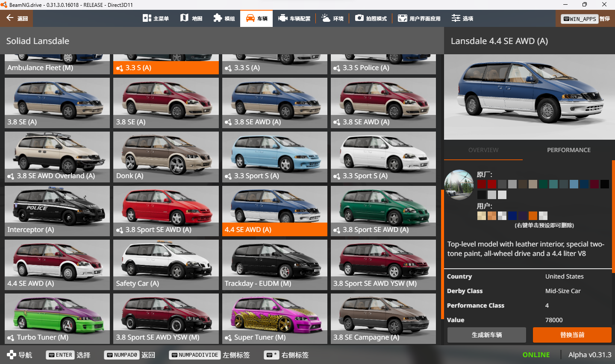Screen dimensions: 615x364
Task: Switch to the PERFORMANCE tab
Action: pos(569,150)
